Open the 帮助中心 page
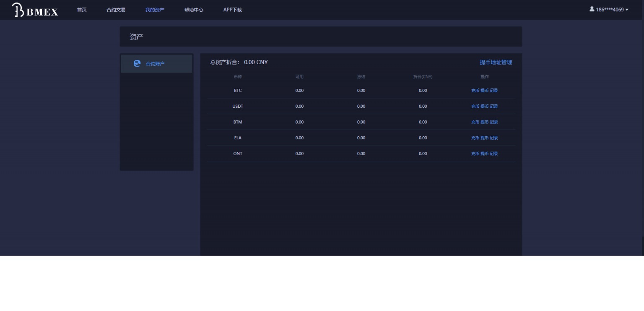Viewport: 644px width, 311px height. tap(194, 10)
